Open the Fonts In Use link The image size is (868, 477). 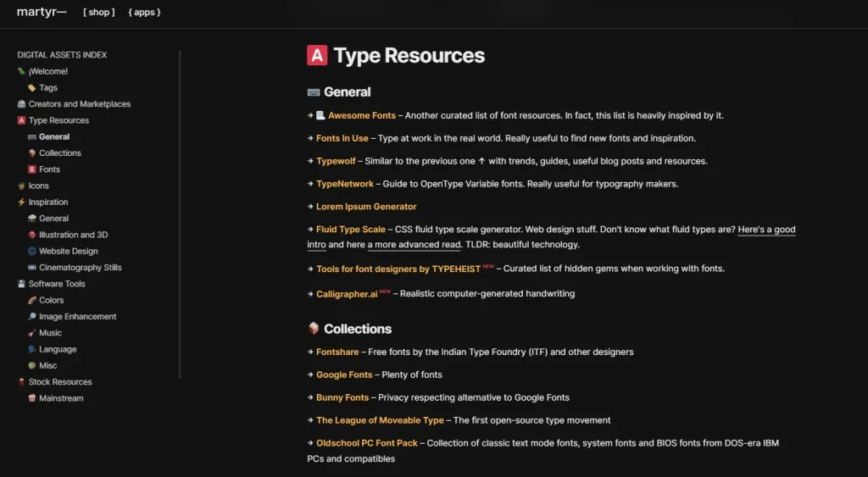point(342,138)
